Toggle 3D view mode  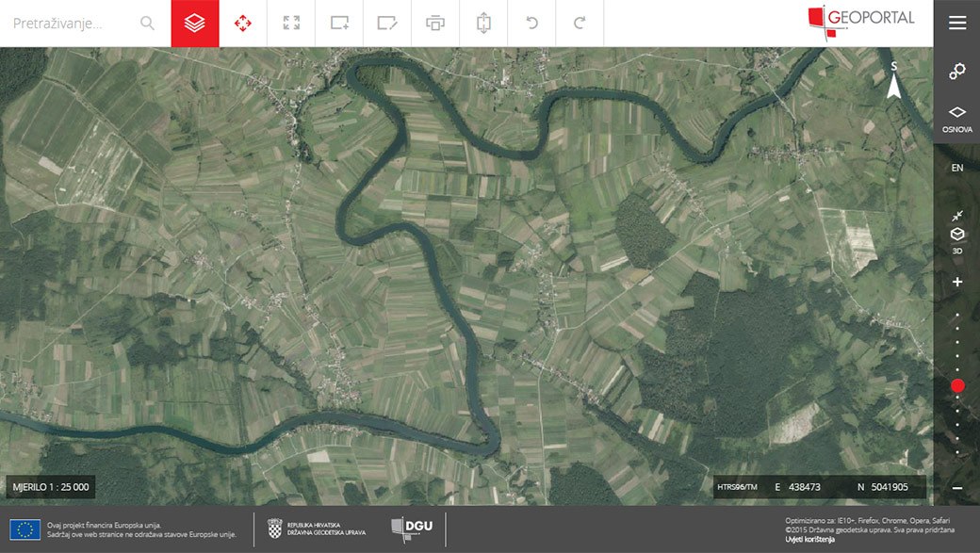point(956,236)
